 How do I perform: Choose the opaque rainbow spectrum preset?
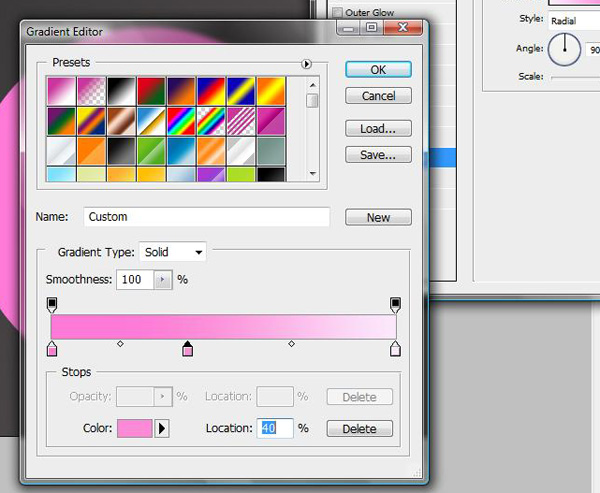(x=181, y=121)
